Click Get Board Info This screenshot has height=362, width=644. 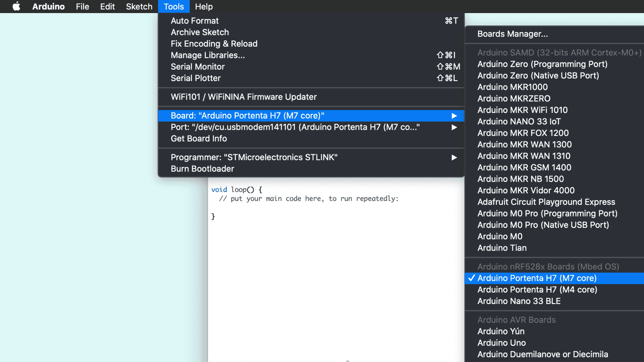(x=199, y=138)
